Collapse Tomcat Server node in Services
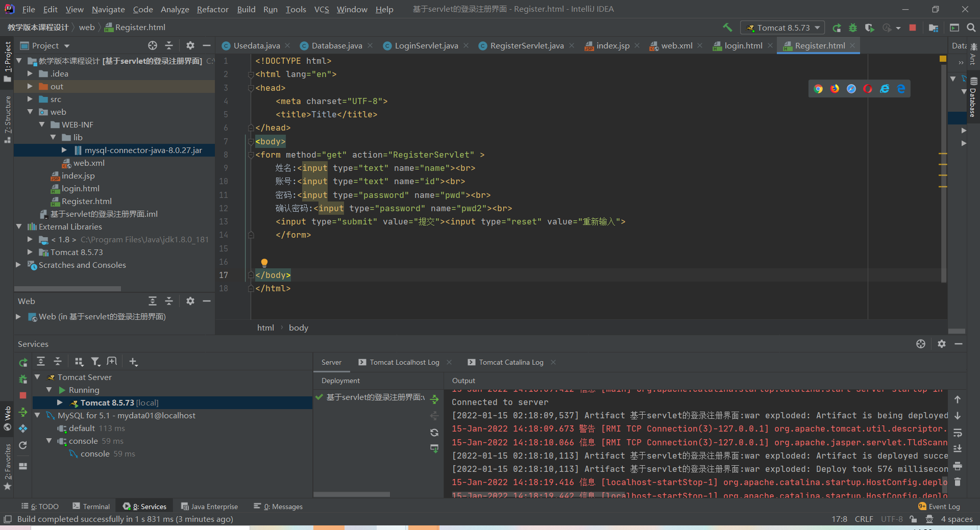Viewport: 980px width, 530px height. 37,377
